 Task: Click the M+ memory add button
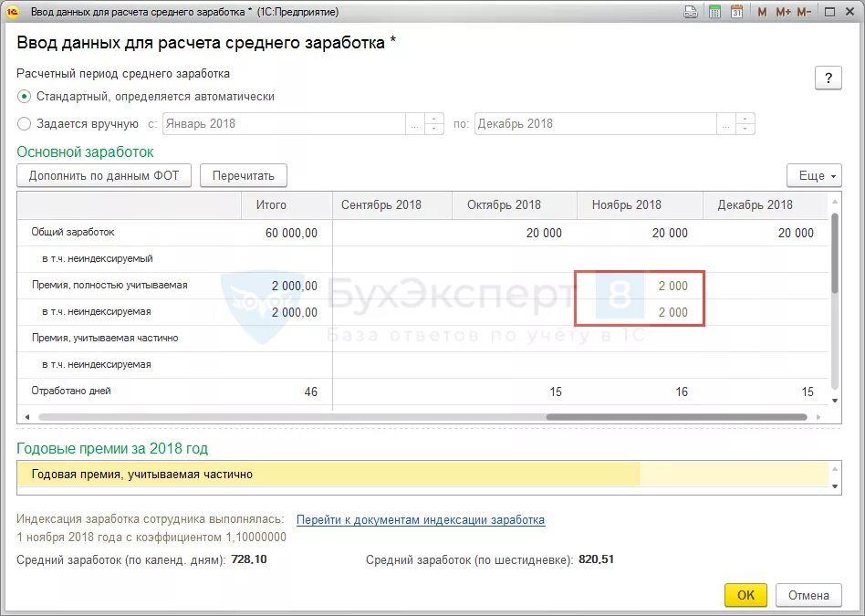784,12
